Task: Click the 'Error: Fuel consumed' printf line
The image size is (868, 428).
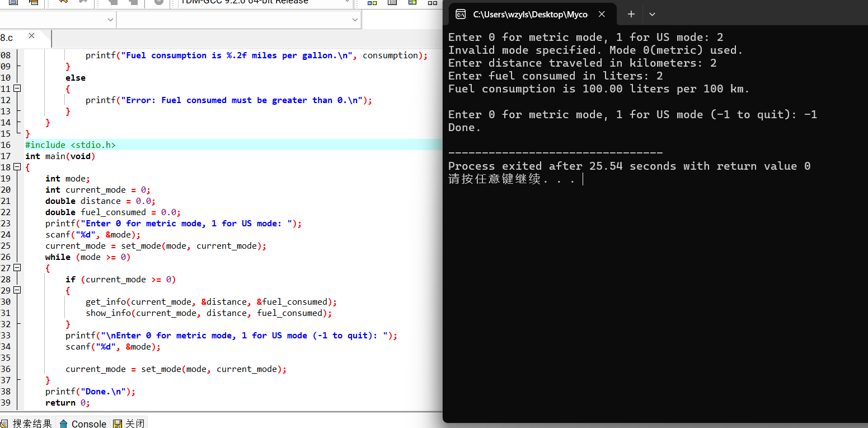Action: 229,100
